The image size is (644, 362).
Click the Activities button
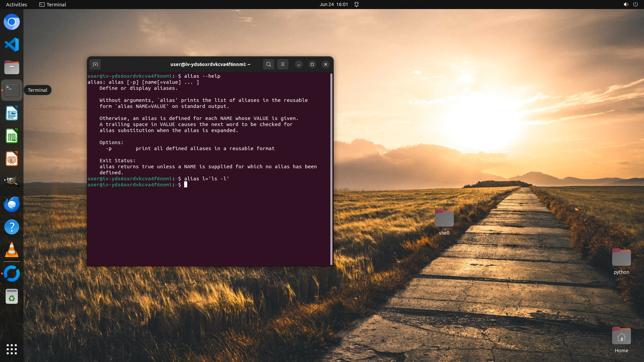pos(16,4)
